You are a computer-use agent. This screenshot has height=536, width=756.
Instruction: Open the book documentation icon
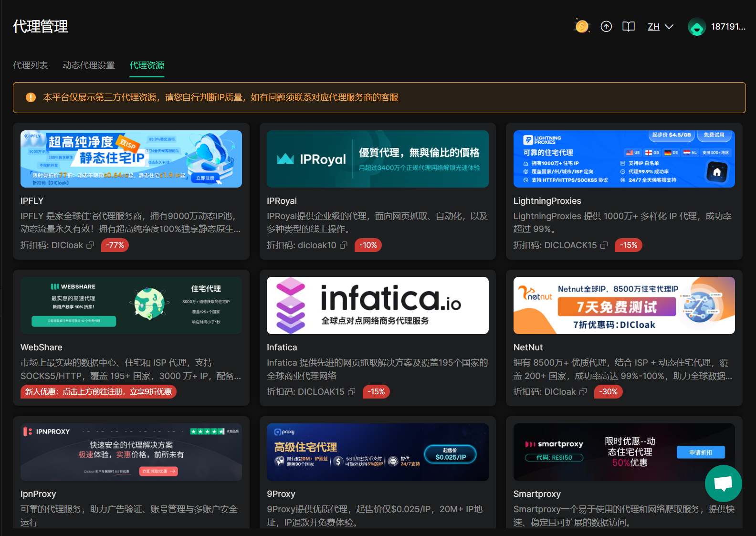pyautogui.click(x=629, y=27)
